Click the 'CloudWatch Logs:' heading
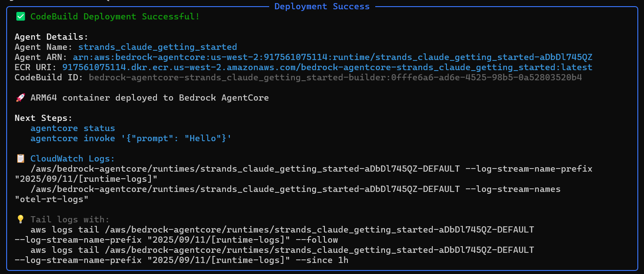 pos(73,159)
